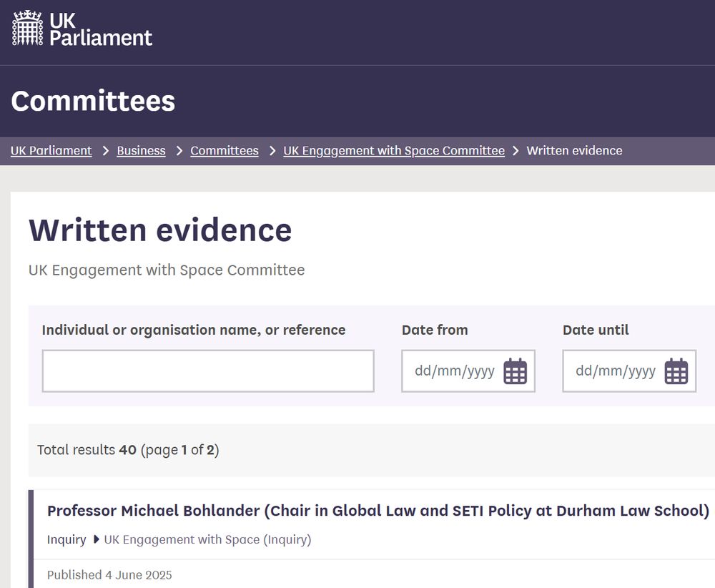Click the 'Written evidence' breadcrumb text

pyautogui.click(x=574, y=150)
